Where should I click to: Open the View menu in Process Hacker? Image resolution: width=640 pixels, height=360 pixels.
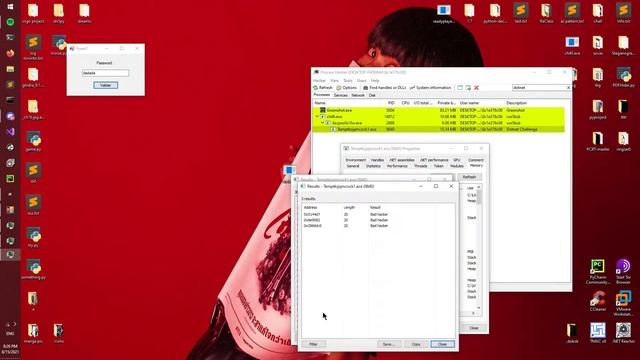tap(334, 81)
